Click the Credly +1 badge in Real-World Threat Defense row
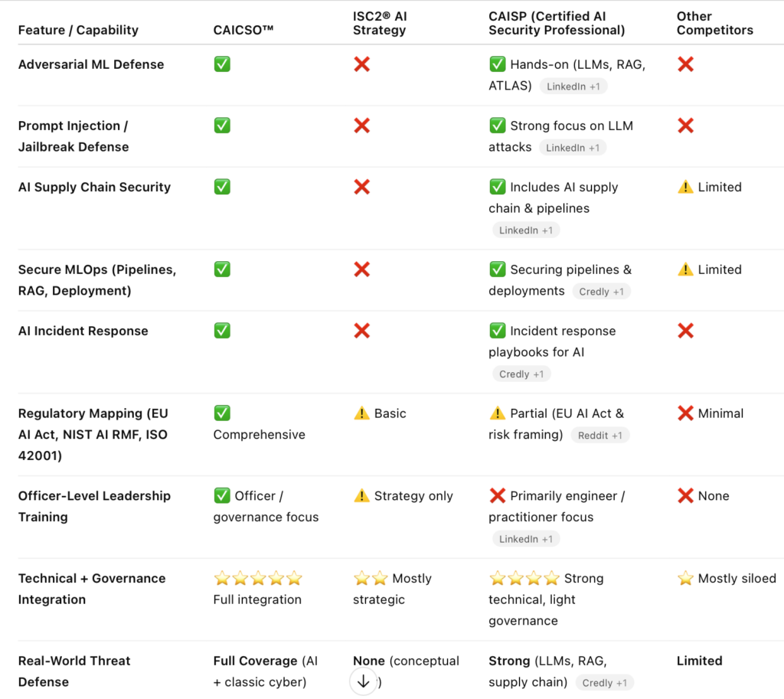Screen dimensions: 784x699 [604, 683]
